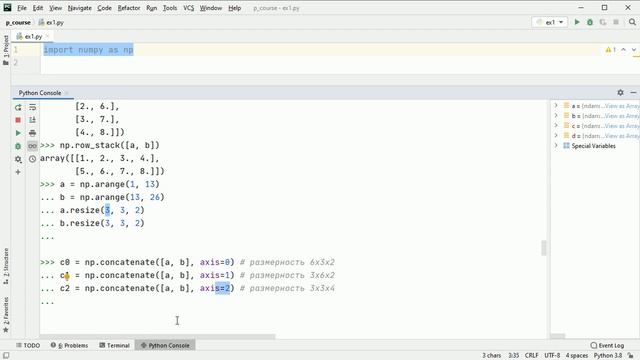The width and height of the screenshot is (640, 360).
Task: Click View as Array for variable b
Action: coord(622,116)
